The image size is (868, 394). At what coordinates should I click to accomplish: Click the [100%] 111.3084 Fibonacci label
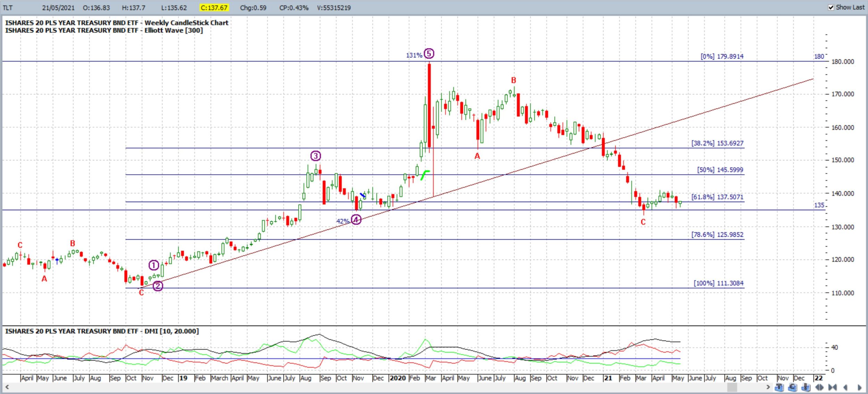pos(719,283)
